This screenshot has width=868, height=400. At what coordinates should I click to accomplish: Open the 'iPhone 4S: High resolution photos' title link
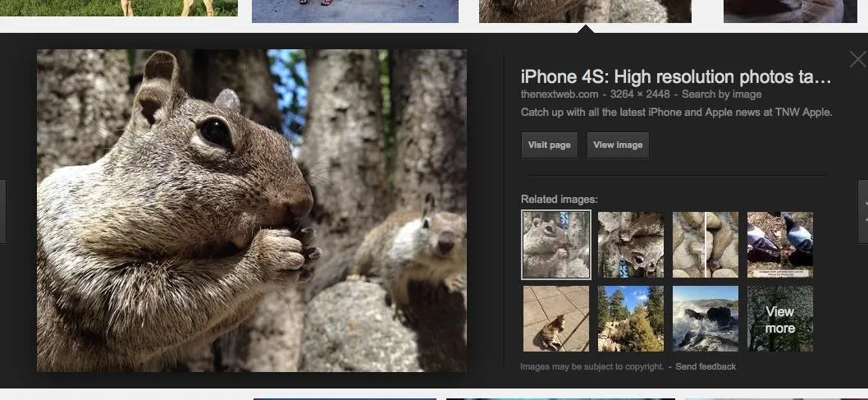[x=676, y=77]
